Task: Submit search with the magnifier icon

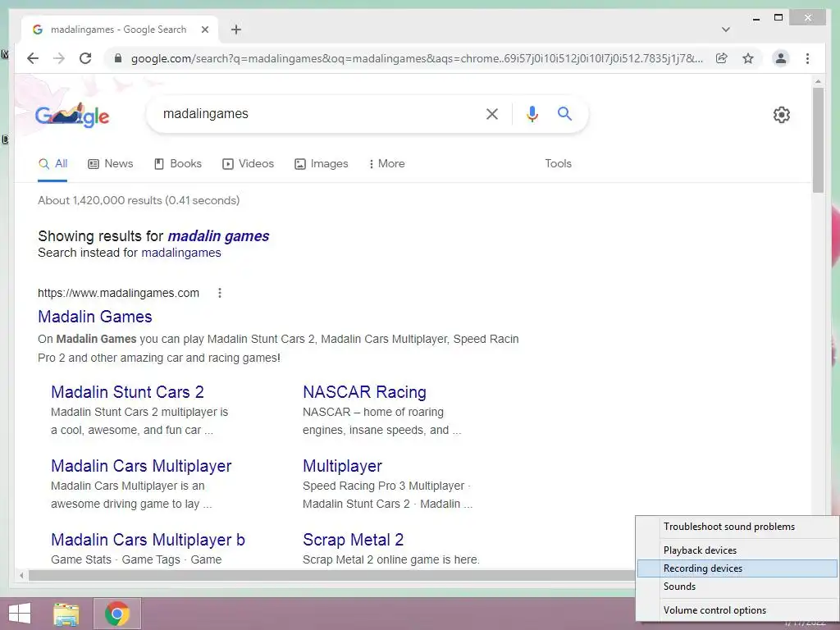Action: [564, 113]
